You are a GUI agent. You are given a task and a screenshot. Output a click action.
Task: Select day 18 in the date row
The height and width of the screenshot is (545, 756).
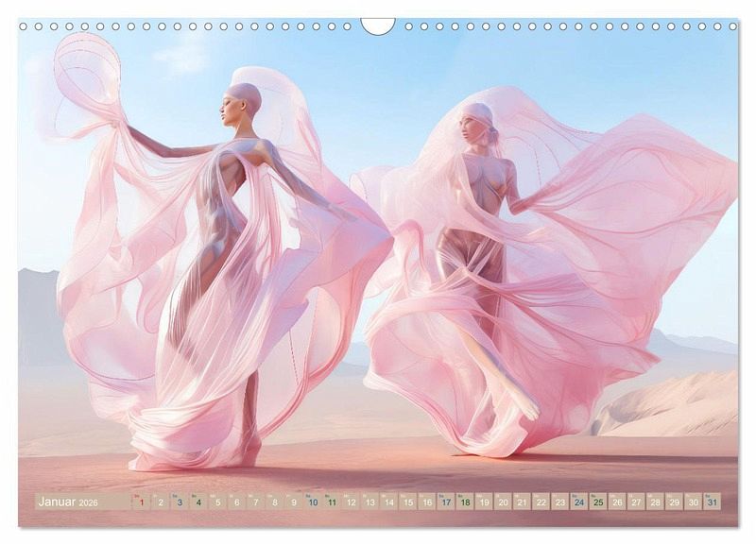[x=465, y=502]
